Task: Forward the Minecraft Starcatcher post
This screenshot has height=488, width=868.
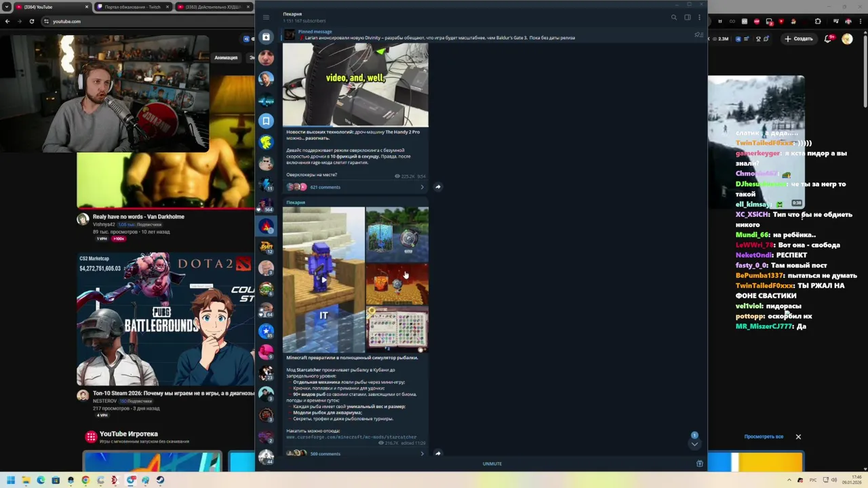Action: click(438, 453)
